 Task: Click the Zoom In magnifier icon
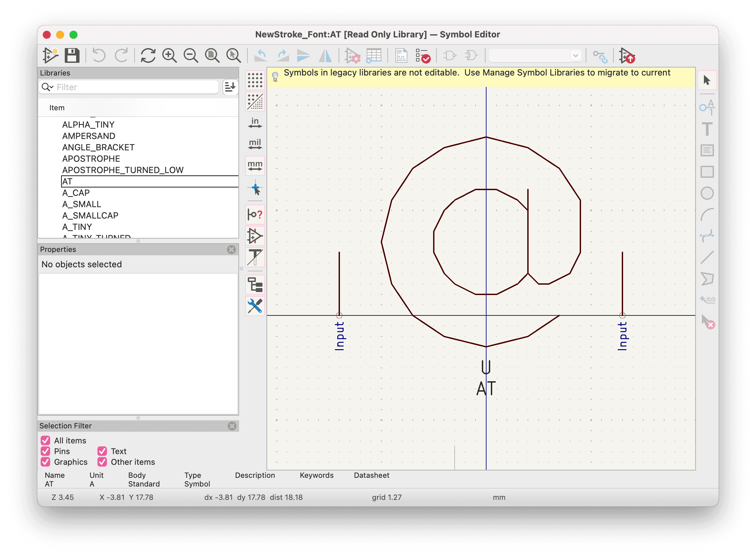click(x=169, y=55)
